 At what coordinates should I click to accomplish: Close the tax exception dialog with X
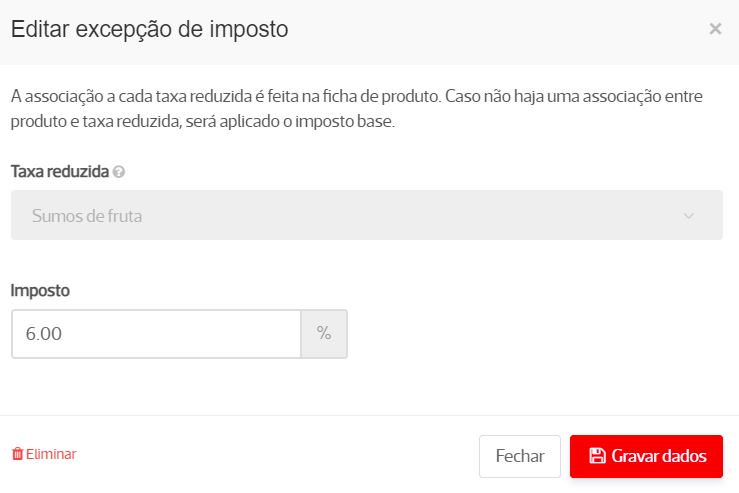(715, 29)
